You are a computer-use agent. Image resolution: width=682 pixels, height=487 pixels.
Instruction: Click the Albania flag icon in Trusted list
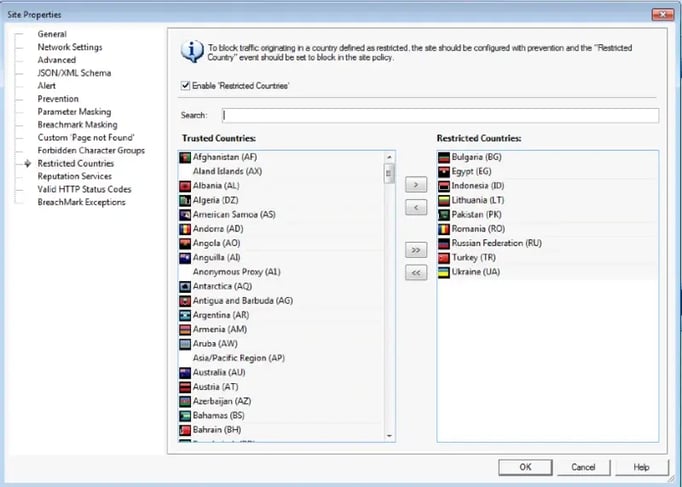point(184,186)
